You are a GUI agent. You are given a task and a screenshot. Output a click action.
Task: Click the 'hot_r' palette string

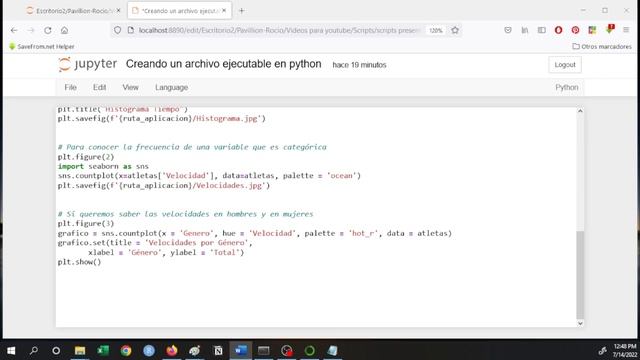pyautogui.click(x=363, y=233)
